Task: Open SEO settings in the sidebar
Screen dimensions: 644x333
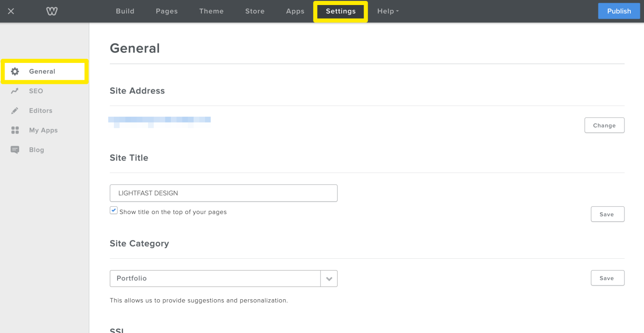Action: click(x=36, y=91)
